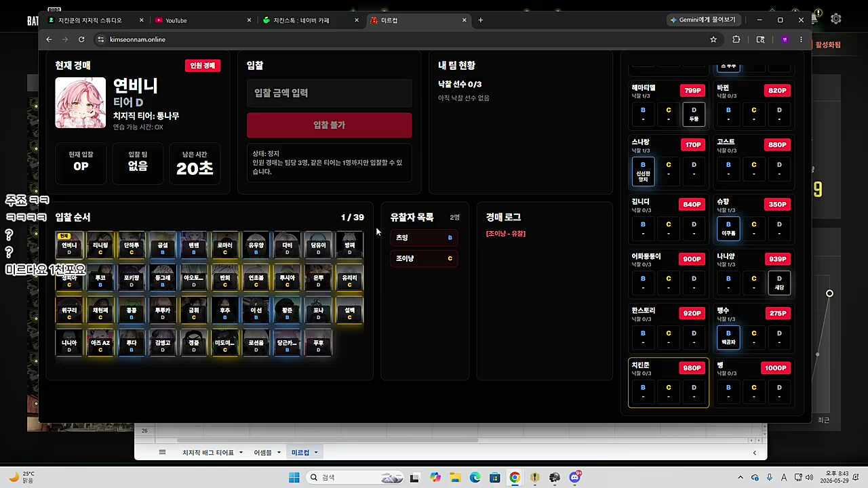Click the curve handle point on right graph
This screenshot has height=488, width=868.
829,293
